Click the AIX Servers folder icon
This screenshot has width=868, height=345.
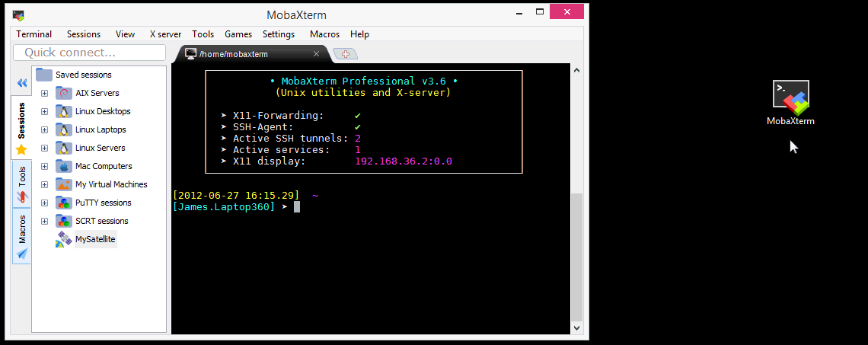(x=64, y=93)
